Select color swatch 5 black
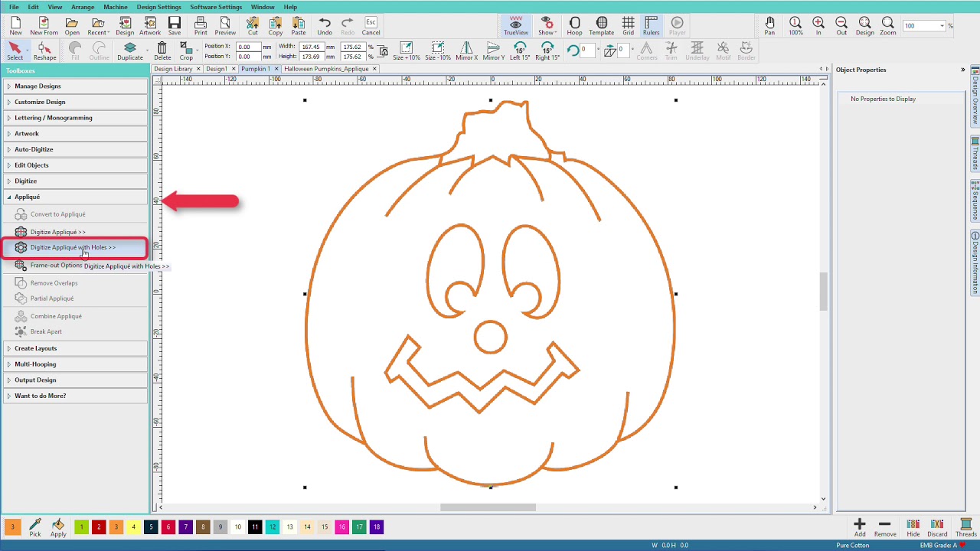The image size is (980, 551). (151, 527)
